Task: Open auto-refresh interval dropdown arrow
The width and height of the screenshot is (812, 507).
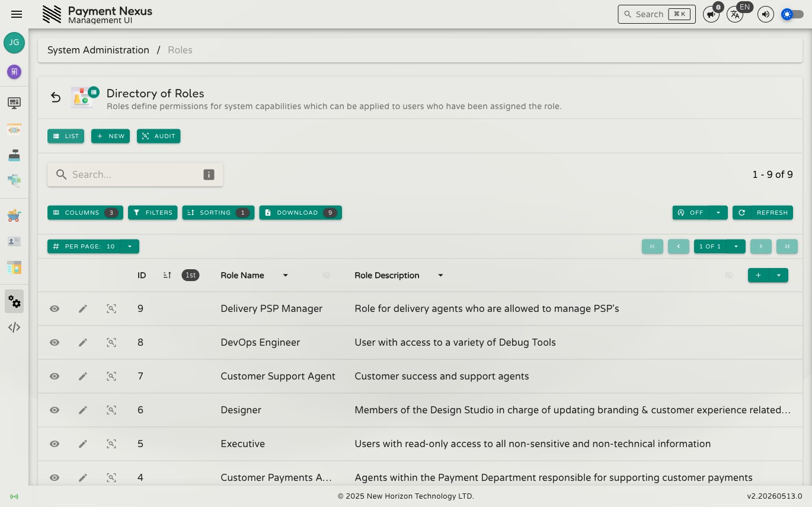Action: tap(718, 212)
